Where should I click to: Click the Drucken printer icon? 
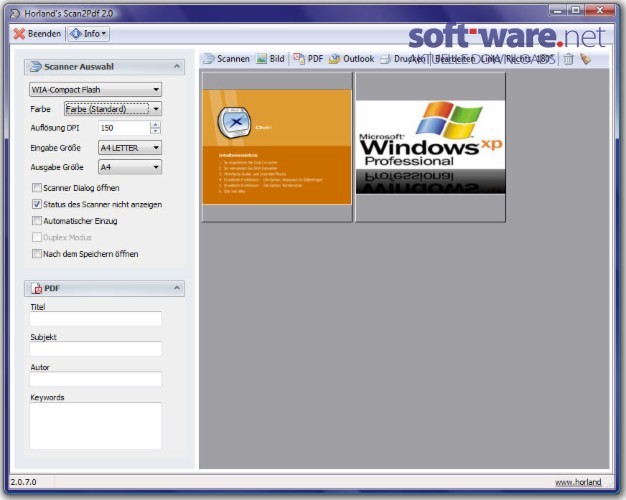385,59
